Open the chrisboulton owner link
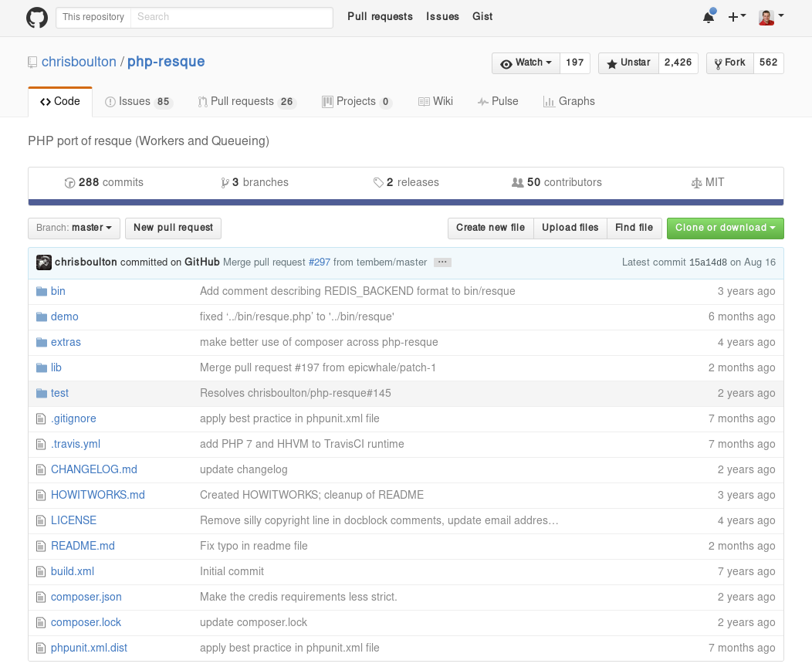Viewport: 812px width, 667px height. click(x=79, y=62)
